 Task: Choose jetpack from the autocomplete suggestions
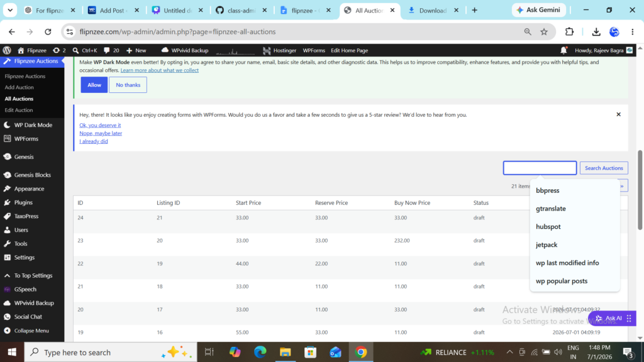click(x=575, y=244)
